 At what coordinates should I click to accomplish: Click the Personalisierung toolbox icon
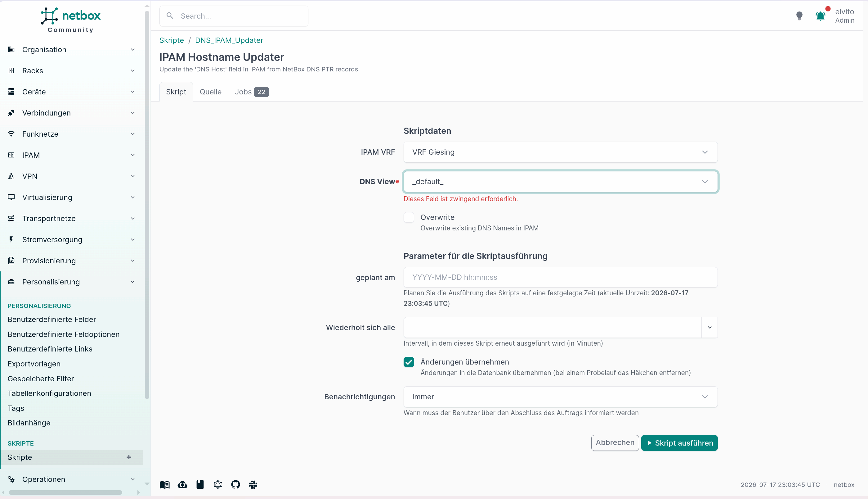tap(11, 282)
